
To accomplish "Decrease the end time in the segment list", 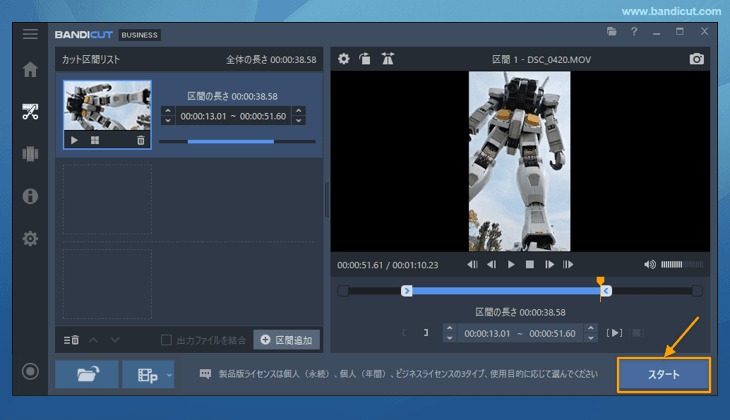I will (298, 120).
